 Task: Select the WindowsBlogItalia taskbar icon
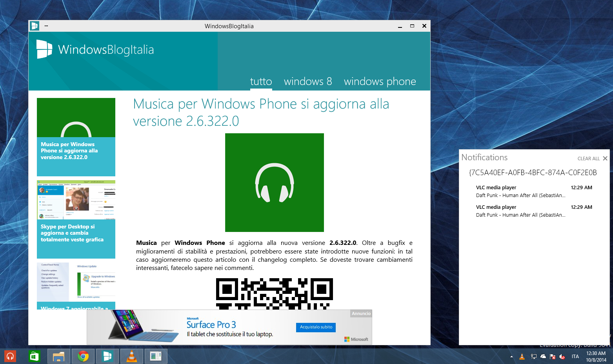(107, 356)
